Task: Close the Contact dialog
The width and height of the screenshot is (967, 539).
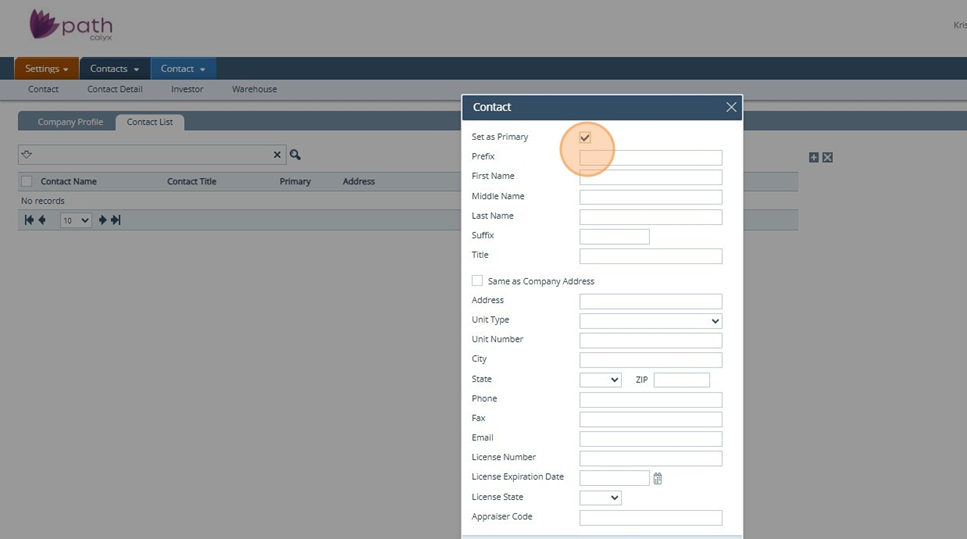Action: point(731,107)
